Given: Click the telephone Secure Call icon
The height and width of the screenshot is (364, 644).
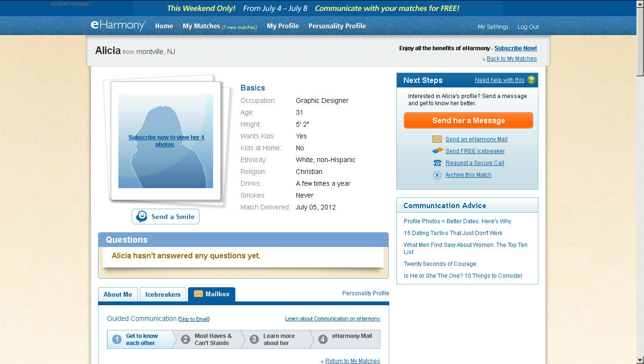Looking at the screenshot, I should tap(438, 163).
